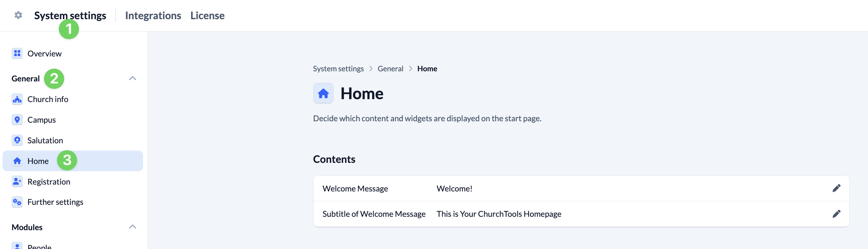The height and width of the screenshot is (249, 868).
Task: Collapse the Modules sidebar section
Action: [x=133, y=227]
